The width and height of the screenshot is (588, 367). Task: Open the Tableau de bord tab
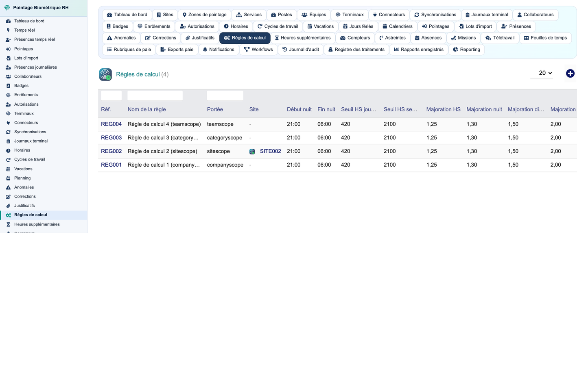pyautogui.click(x=127, y=15)
